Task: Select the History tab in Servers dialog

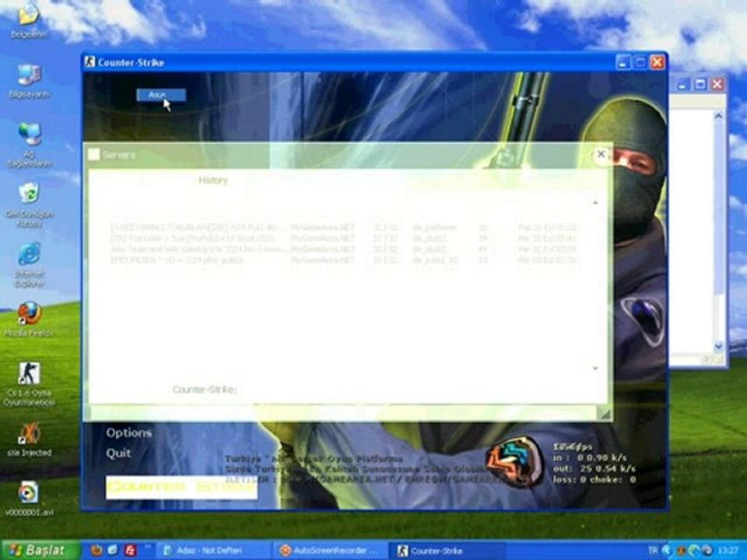Action: tap(213, 180)
